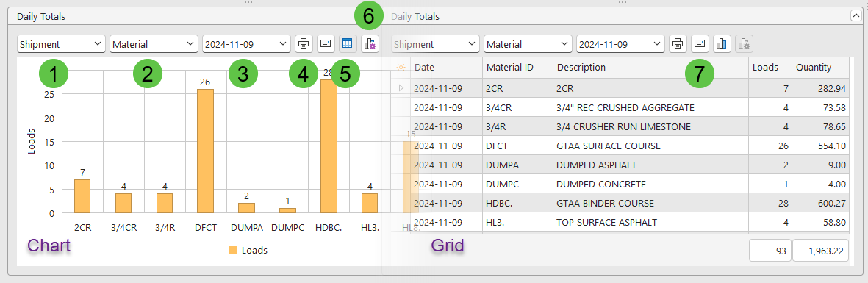
Task: Select the 3/4R Material ID cell
Action: (x=517, y=127)
